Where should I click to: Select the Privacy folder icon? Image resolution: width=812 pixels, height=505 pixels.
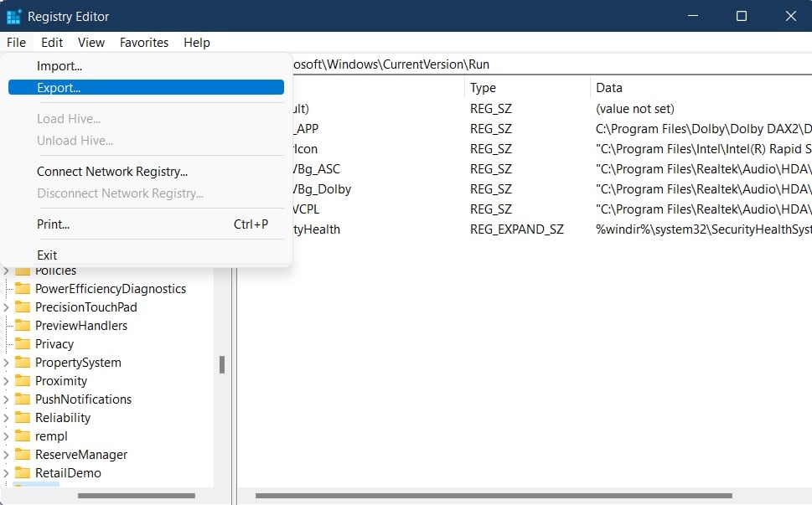pyautogui.click(x=23, y=343)
